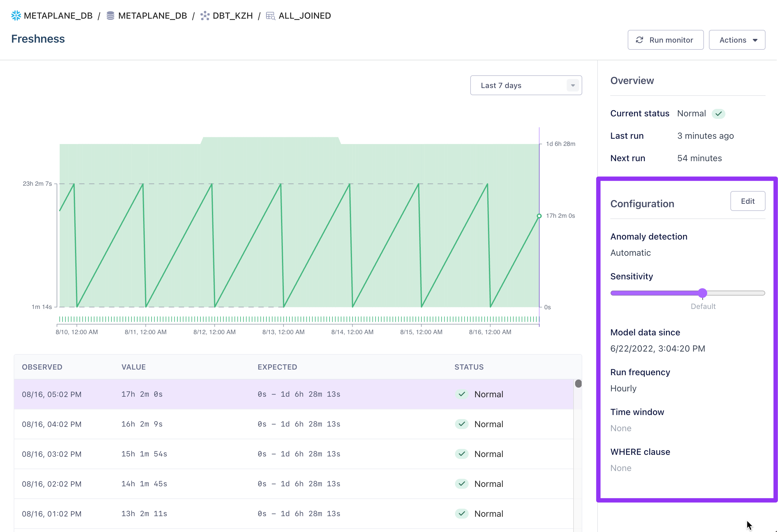
Task: Click the refresh icon in Run monitor
Action: coord(640,40)
